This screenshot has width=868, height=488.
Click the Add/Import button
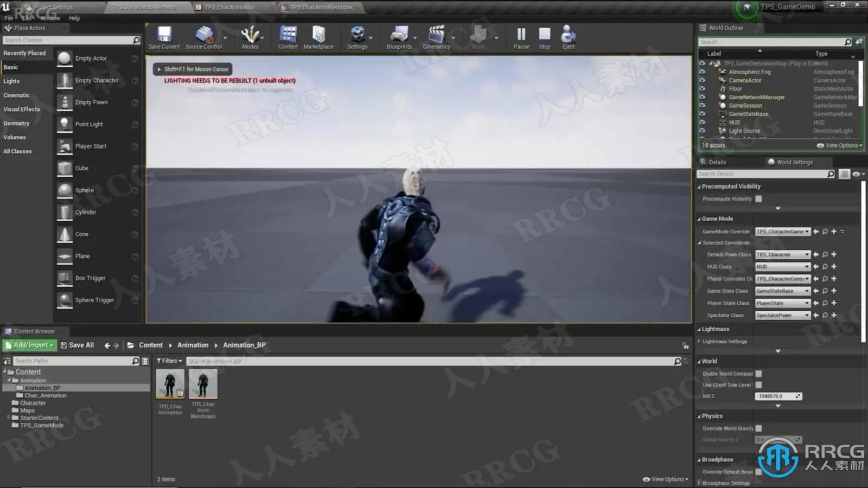tap(29, 345)
